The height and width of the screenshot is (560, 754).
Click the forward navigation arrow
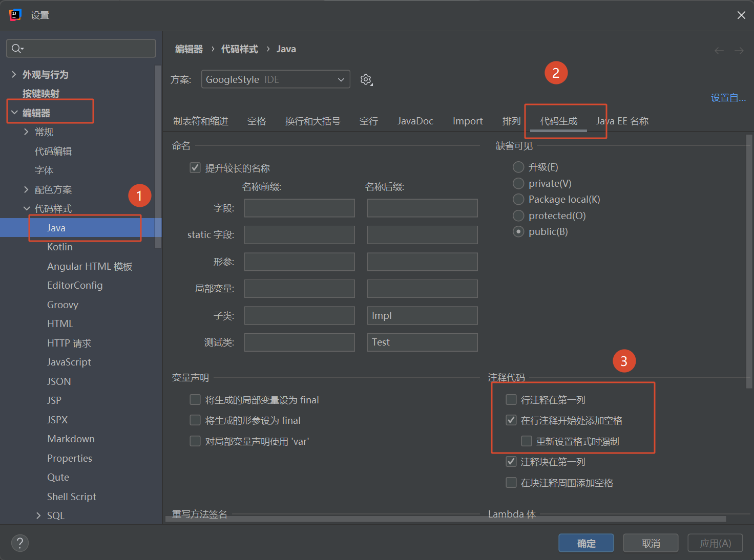pos(739,50)
